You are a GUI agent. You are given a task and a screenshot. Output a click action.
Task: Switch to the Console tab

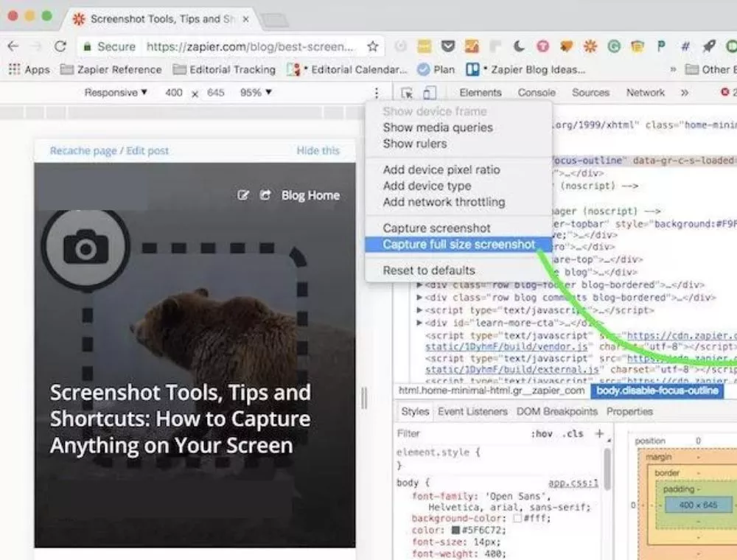(537, 93)
